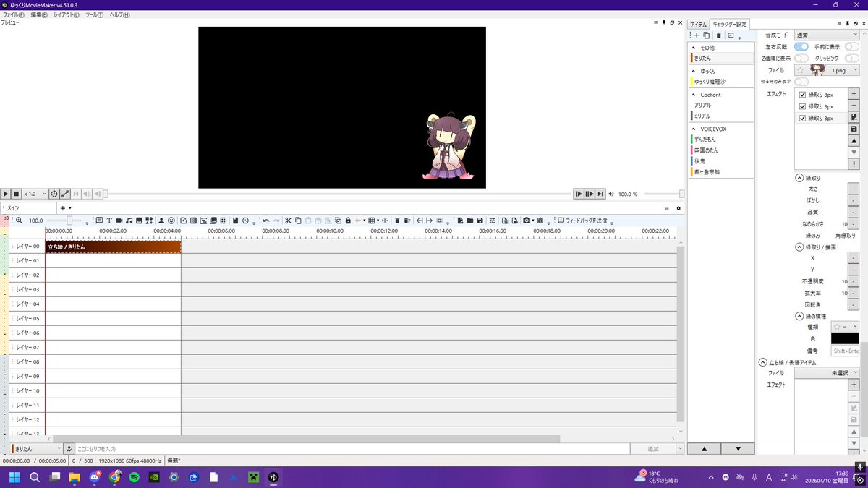Add a shape item in timeline toolbar
Image resolution: width=868 pixels, height=488 pixels.
click(x=148, y=221)
